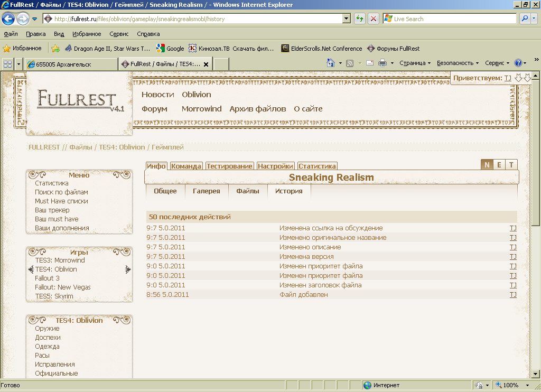Open the search provider dropdown arrow

(534, 18)
